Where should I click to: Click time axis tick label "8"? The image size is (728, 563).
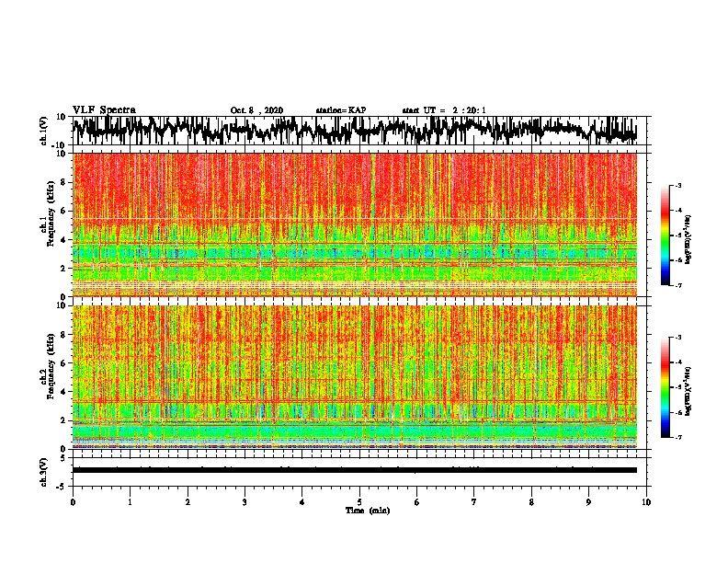(x=531, y=502)
